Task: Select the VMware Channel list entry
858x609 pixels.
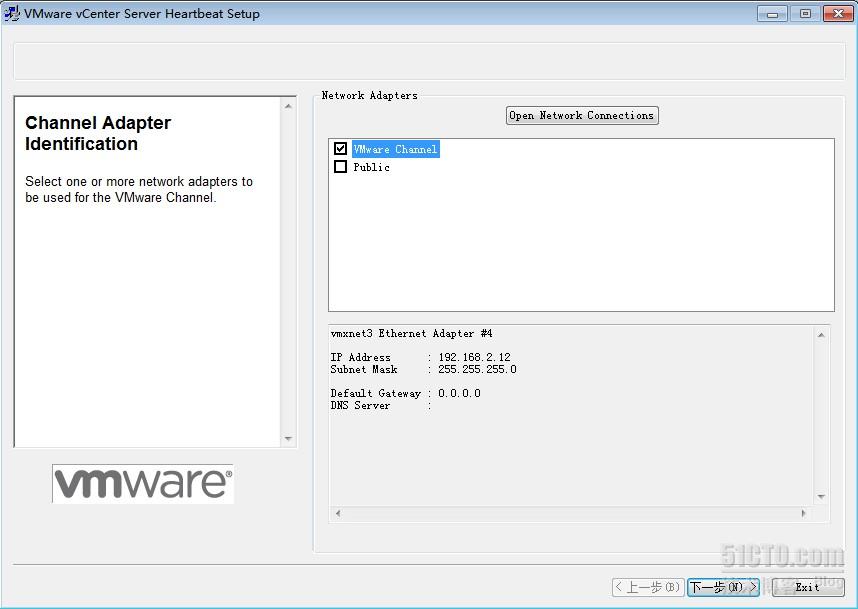Action: (x=395, y=149)
